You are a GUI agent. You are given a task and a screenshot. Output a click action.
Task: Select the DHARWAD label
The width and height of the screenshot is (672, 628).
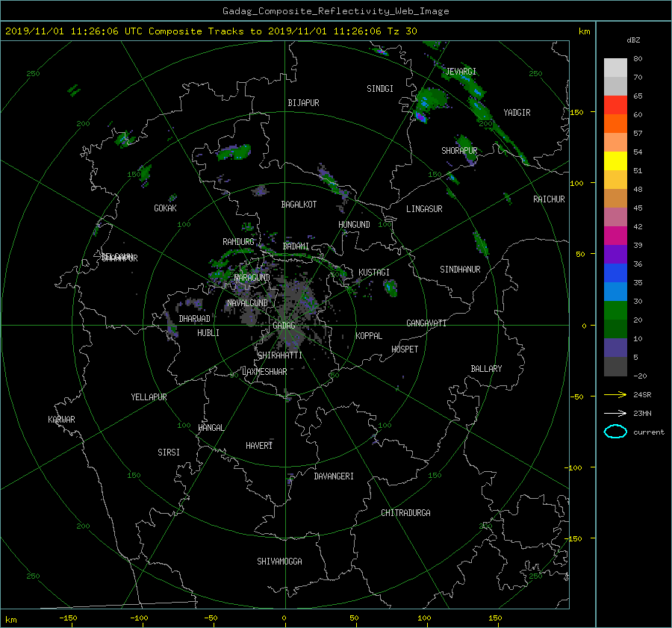click(194, 319)
